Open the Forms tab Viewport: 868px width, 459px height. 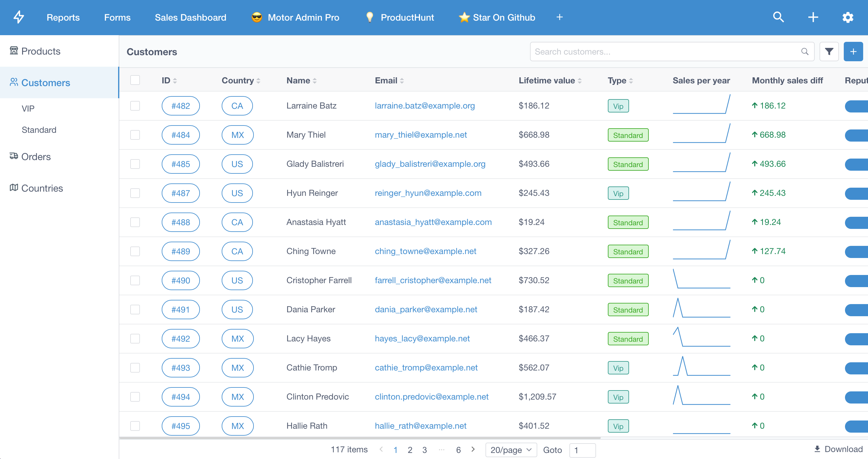point(117,17)
